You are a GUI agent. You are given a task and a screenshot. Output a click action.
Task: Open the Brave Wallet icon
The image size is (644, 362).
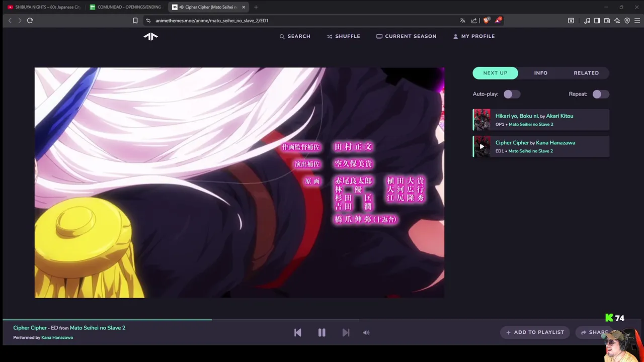pos(607,21)
